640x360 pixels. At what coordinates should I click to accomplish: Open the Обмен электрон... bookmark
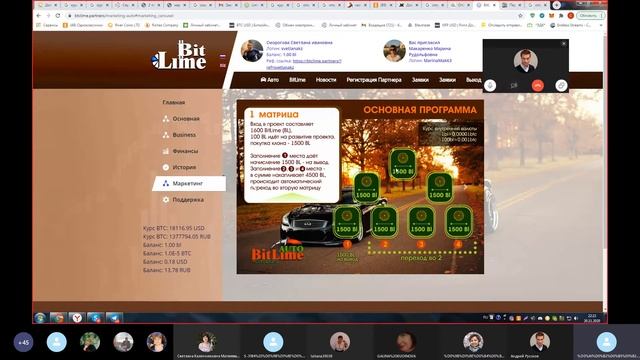coord(295,25)
